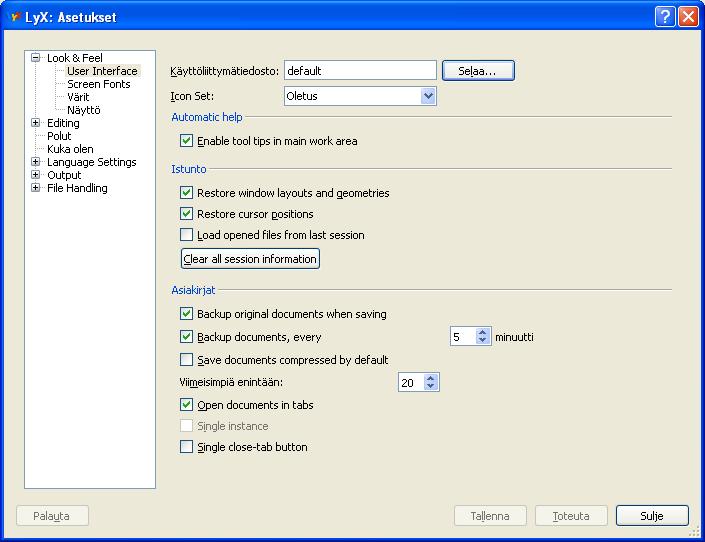
Task: Click the backup minutes value field
Action: click(x=463, y=337)
